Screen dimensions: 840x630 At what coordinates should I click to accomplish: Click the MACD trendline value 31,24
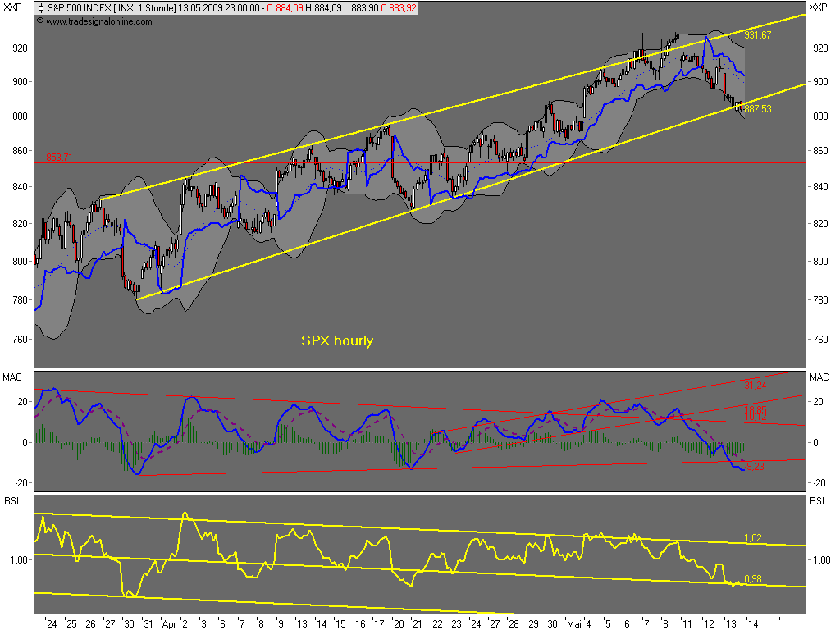click(x=755, y=386)
